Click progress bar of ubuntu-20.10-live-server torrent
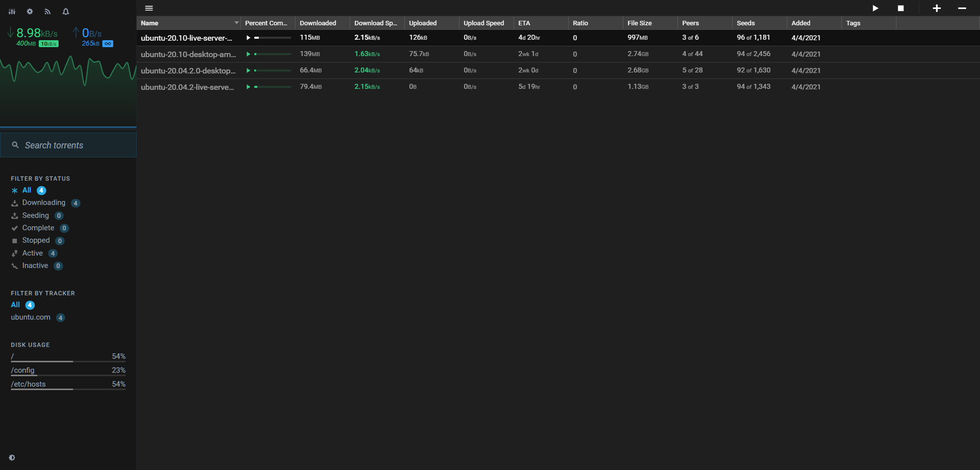Screen dimensions: 980x470 point(273,38)
